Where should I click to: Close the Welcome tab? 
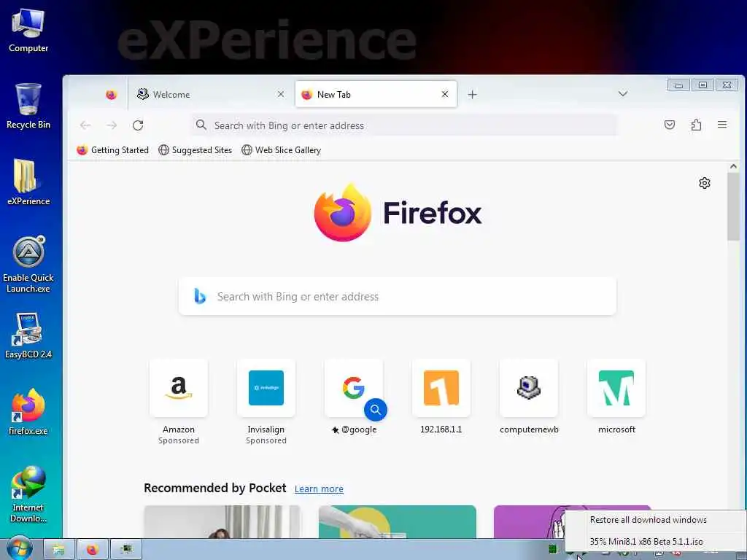pyautogui.click(x=281, y=94)
